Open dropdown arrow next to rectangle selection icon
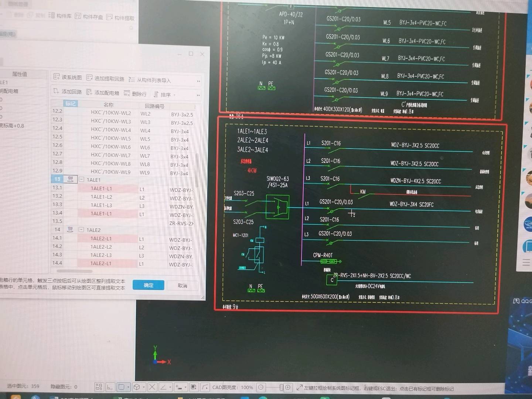 128,387
